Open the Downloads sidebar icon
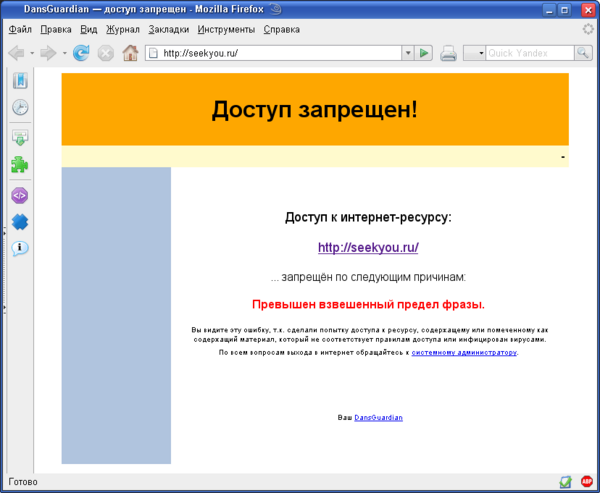 tap(20, 138)
